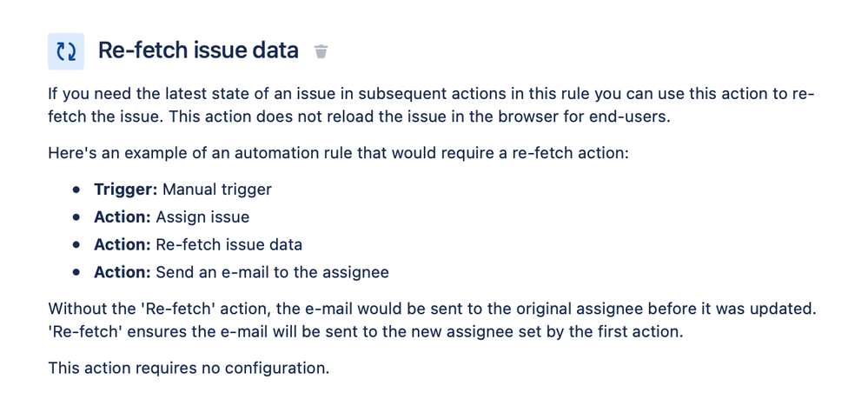Click the line starting 'fetch the issue. This action'

pyautogui.click(x=359, y=118)
